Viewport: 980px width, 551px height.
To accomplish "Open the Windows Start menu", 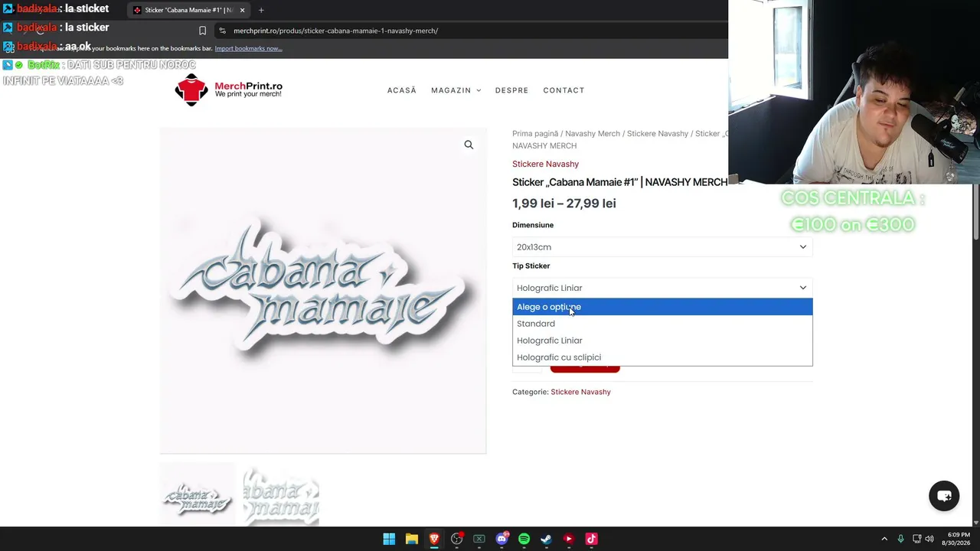I will click(x=389, y=539).
